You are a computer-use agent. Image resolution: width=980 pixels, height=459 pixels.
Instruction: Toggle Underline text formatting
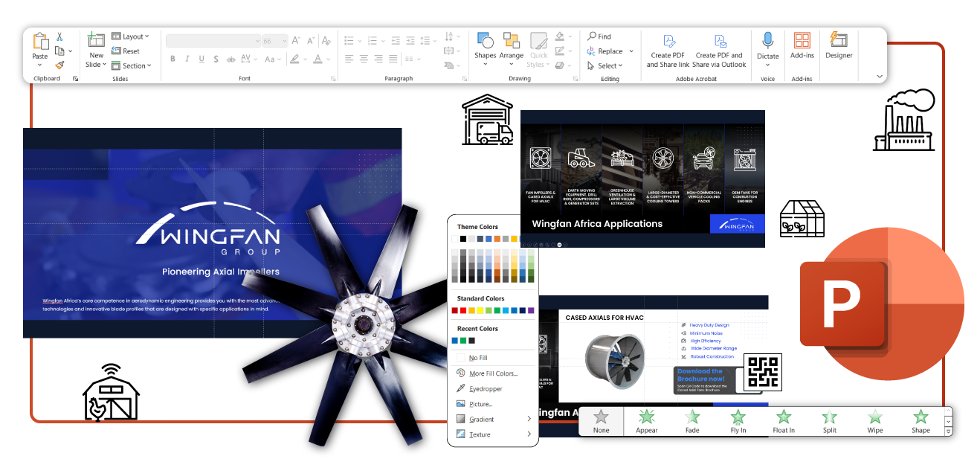click(x=201, y=59)
